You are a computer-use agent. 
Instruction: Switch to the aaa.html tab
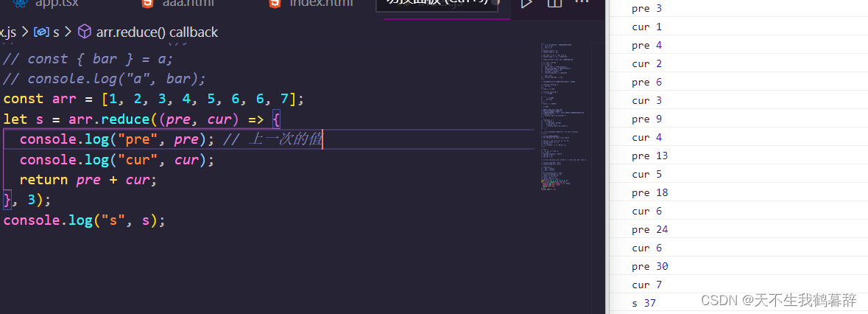(188, 4)
